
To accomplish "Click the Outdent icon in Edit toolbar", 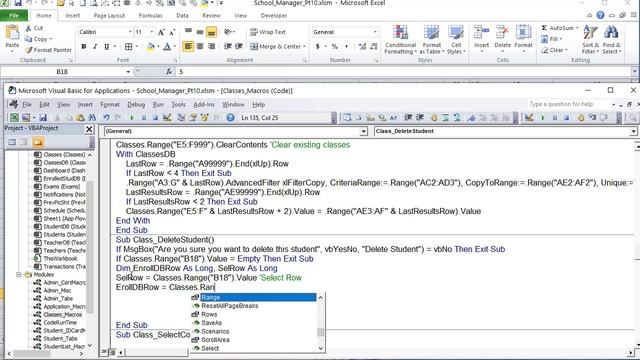I will (420, 118).
